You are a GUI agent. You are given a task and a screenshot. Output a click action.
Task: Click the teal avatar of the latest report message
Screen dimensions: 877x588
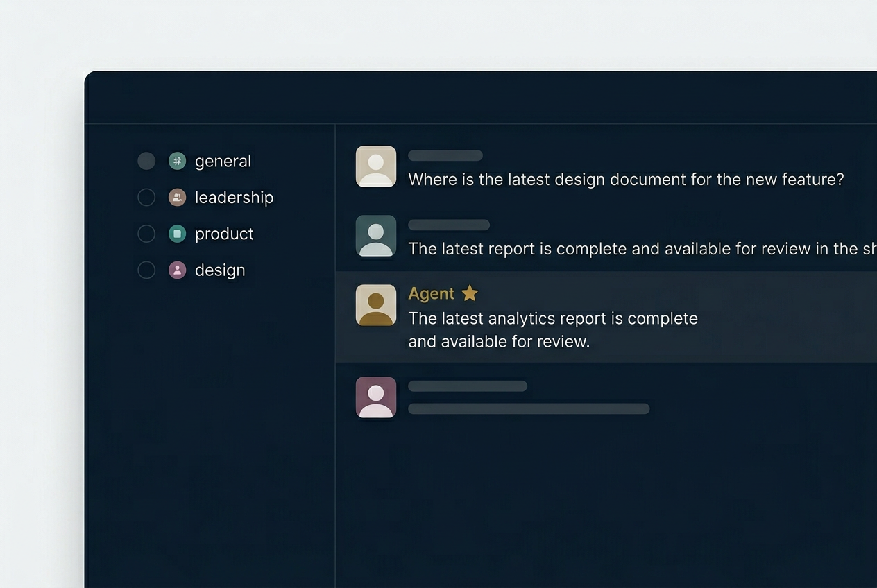click(376, 236)
